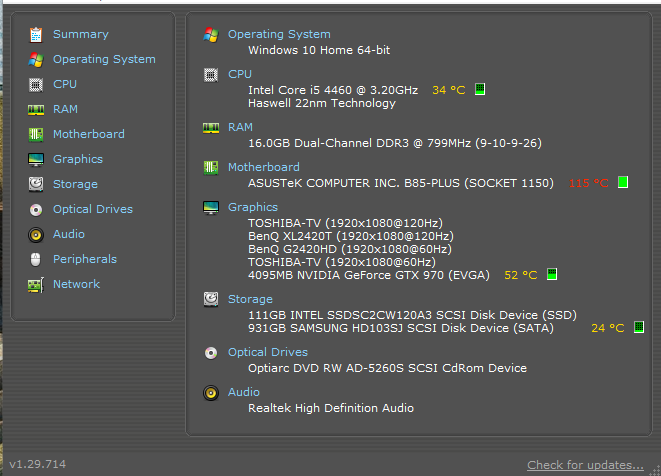The height and width of the screenshot is (476, 661).
Task: Click the Audio speaker icon in summary panel
Action: pos(211,393)
